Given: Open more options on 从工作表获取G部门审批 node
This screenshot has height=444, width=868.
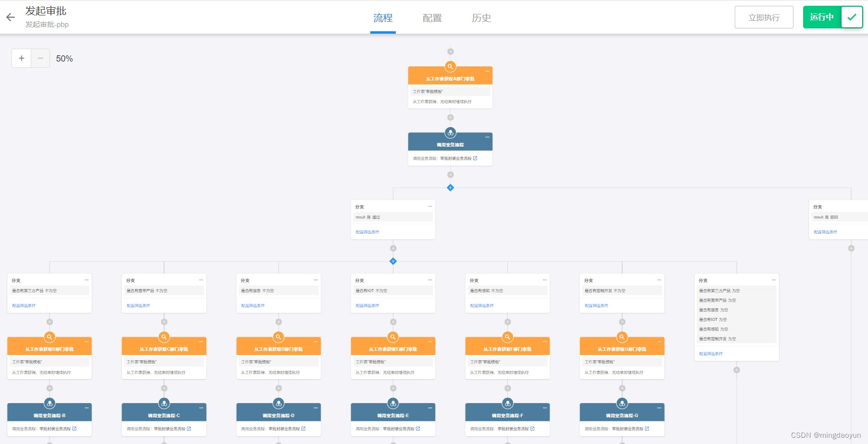Looking at the screenshot, I should click(x=659, y=342).
